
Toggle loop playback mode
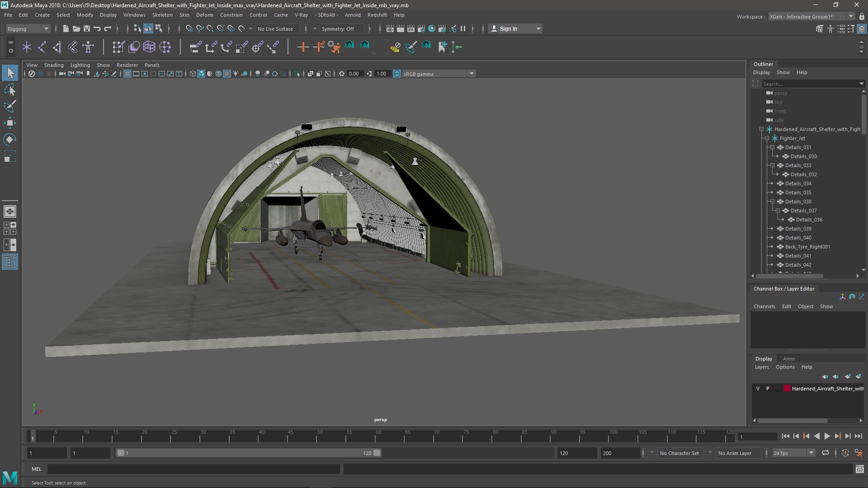pyautogui.click(x=826, y=453)
